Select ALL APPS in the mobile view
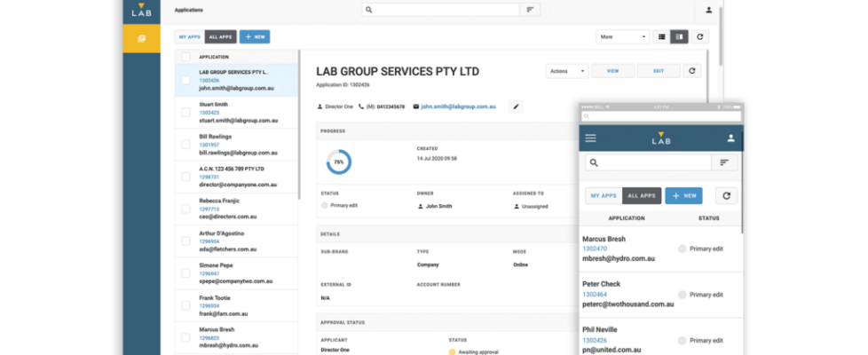This screenshot has width=868, height=355. [x=642, y=195]
